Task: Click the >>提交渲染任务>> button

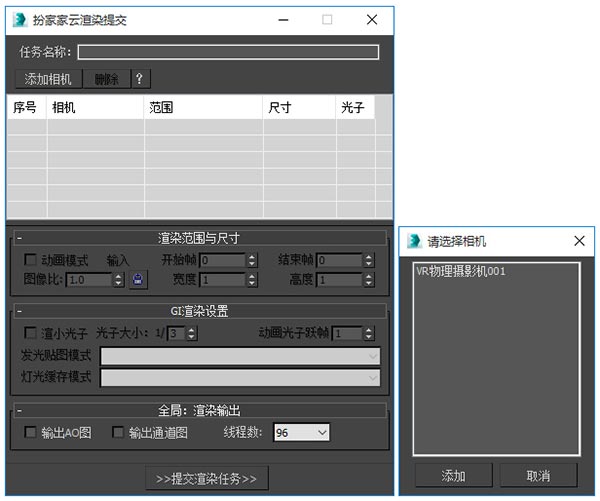Action: pos(207,478)
